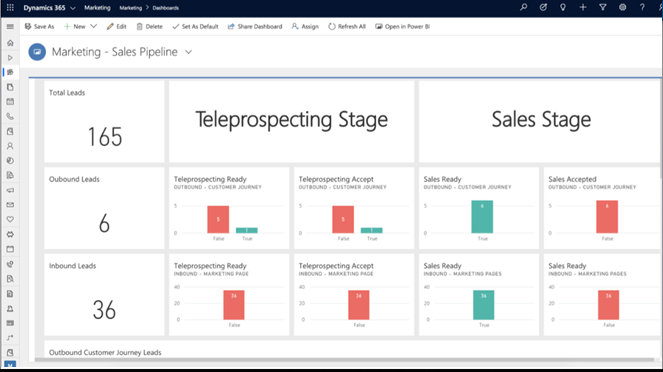
Task: Click the Delete command
Action: 149,27
